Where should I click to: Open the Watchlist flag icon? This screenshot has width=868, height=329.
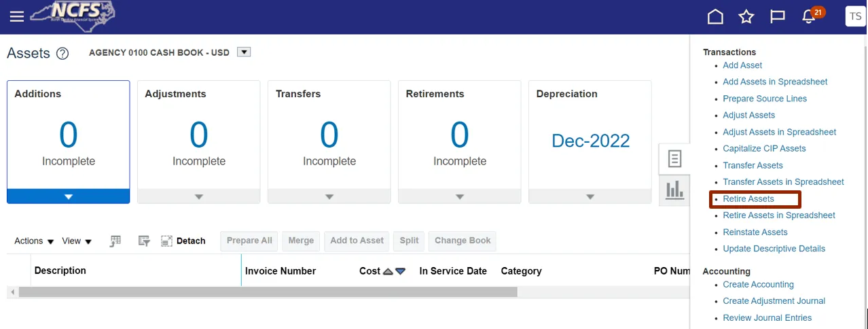click(778, 16)
